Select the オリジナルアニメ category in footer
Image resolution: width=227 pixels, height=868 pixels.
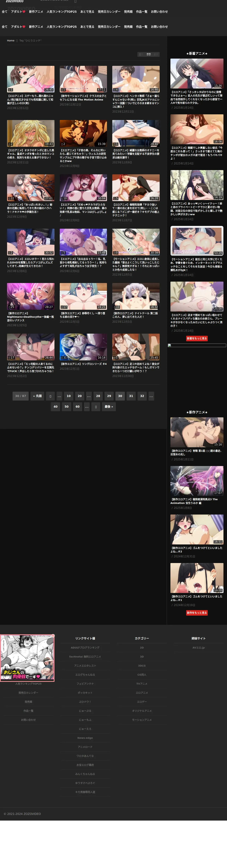pyautogui.click(x=142, y=711)
